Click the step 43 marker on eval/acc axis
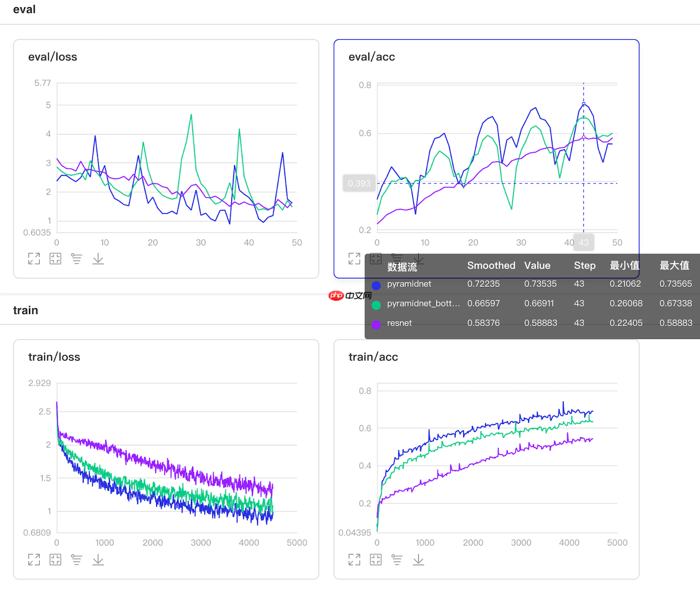700x592 pixels. [584, 243]
